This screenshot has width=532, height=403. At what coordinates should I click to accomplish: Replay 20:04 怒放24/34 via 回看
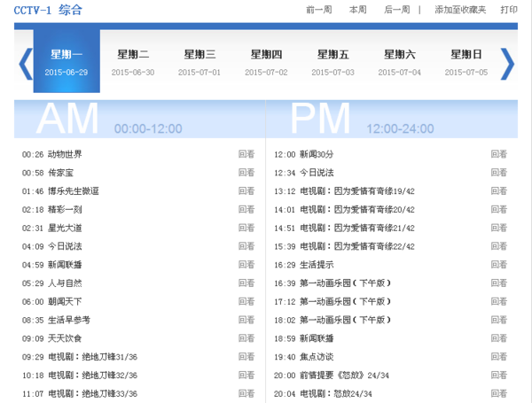point(498,393)
